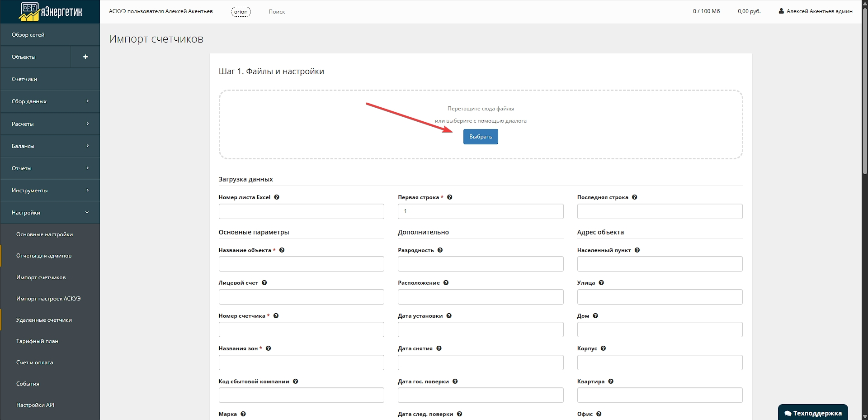This screenshot has width=868, height=420.
Task: Click Алексей Акентьев админ user link
Action: coord(816,11)
